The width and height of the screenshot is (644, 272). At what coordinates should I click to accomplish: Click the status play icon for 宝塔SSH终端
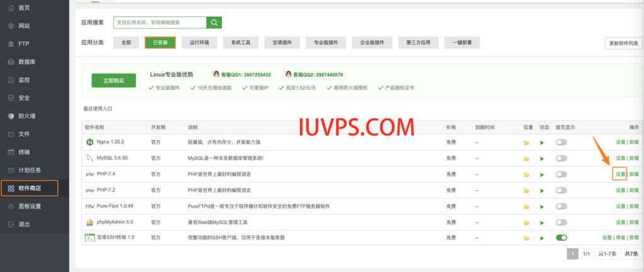[542, 238]
